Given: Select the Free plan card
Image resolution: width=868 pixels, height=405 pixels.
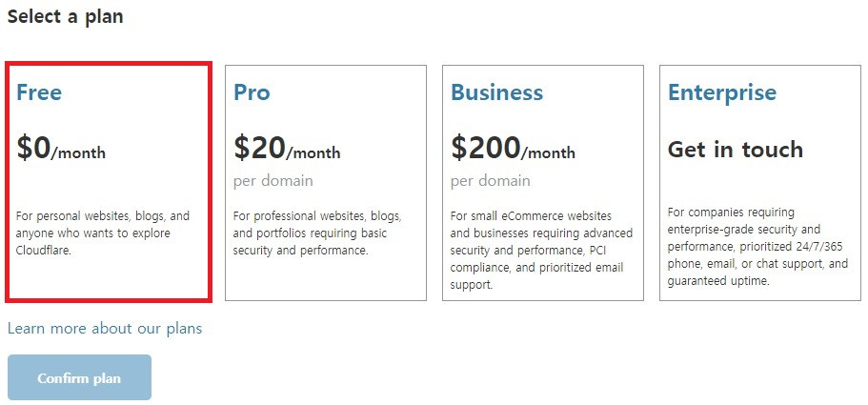Looking at the screenshot, I should [108, 181].
